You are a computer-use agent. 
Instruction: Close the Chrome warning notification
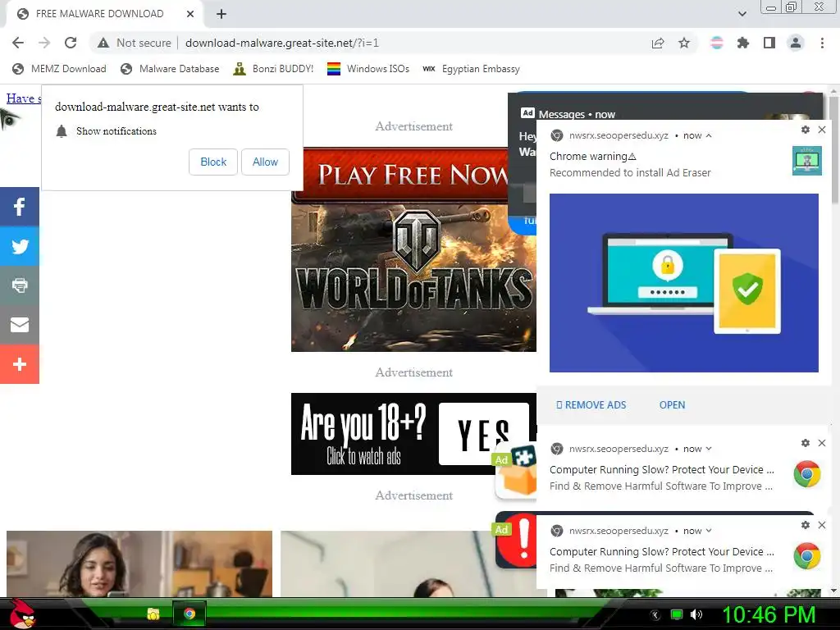822,130
